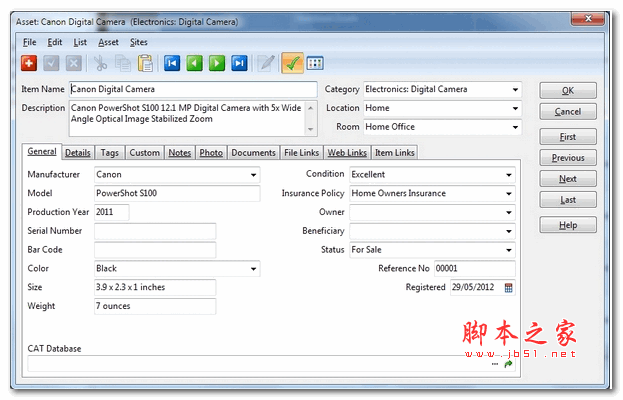
Task: Click the grid view icon in toolbar
Action: tap(315, 63)
